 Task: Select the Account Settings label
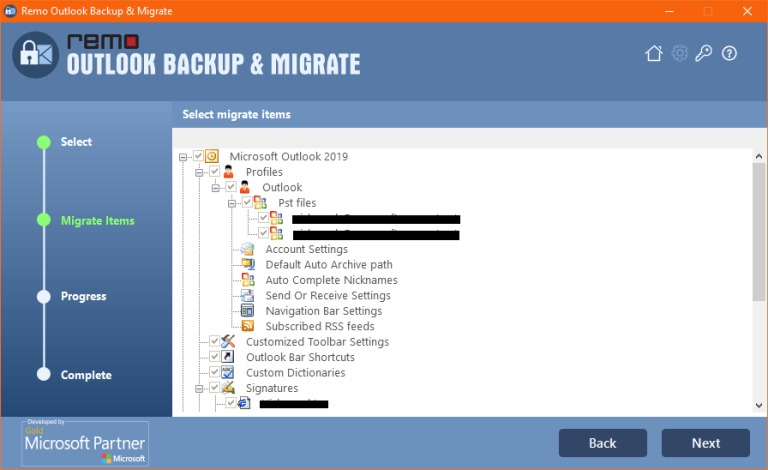[x=307, y=249]
